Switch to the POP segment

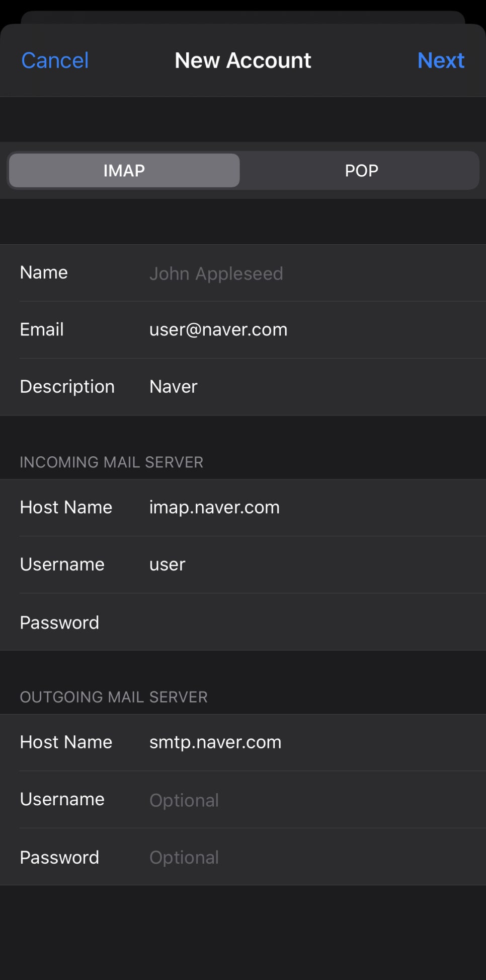[x=361, y=170]
